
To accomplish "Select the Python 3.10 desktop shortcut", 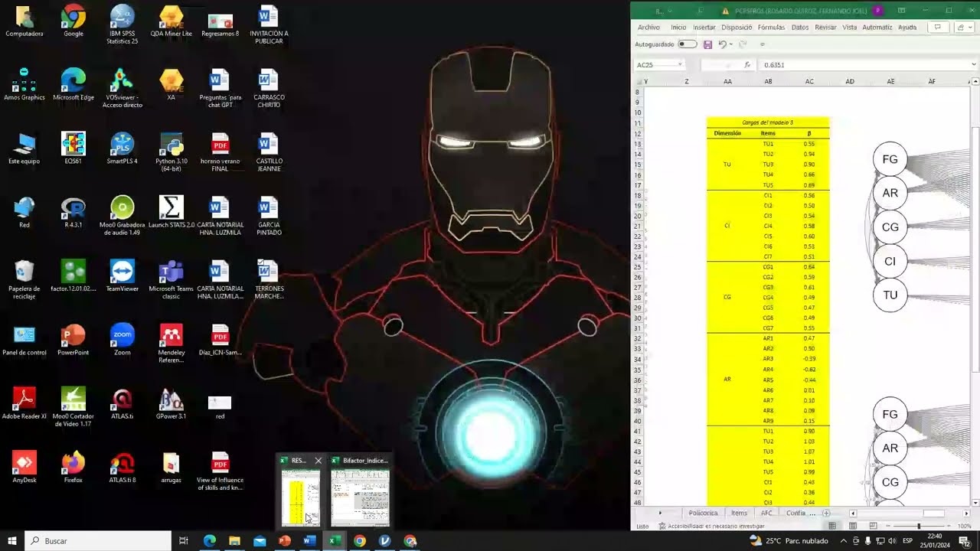I will coord(171,152).
